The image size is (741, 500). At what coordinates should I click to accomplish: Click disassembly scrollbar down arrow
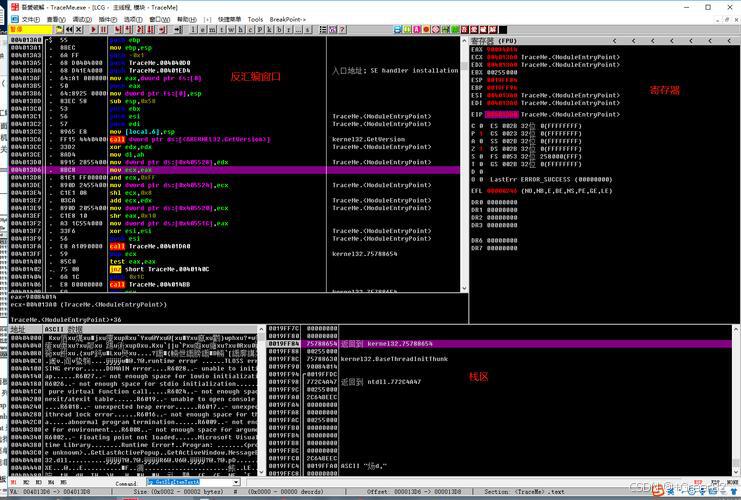pyautogui.click(x=464, y=288)
